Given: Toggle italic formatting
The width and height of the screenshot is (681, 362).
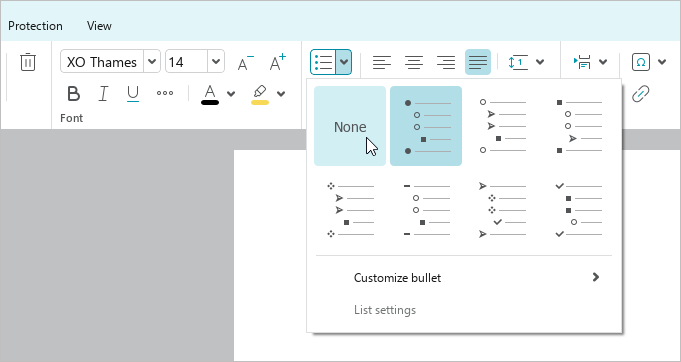Looking at the screenshot, I should (103, 93).
